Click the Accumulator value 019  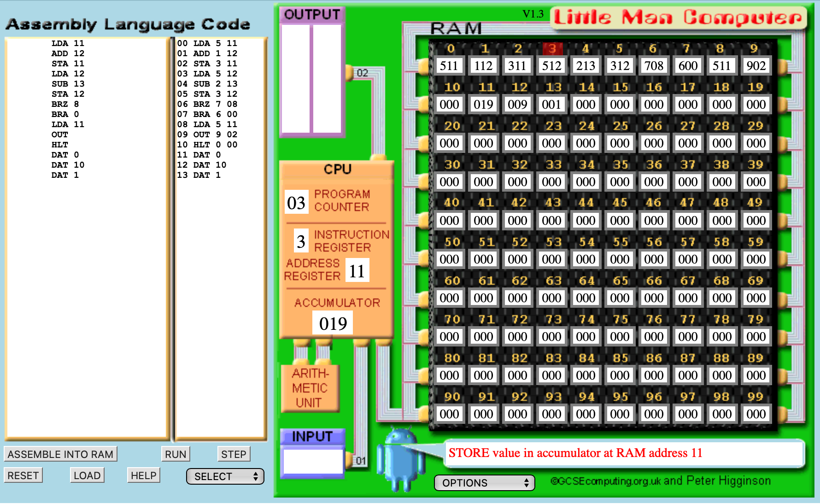(333, 323)
